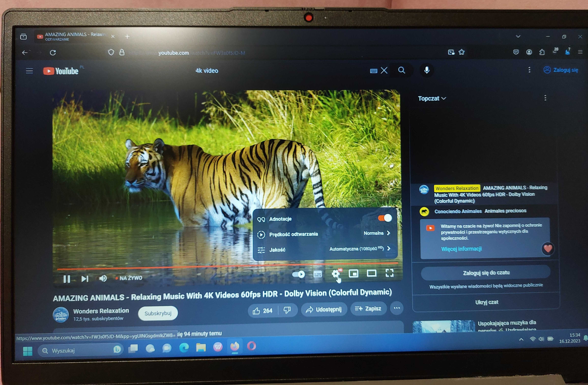Mute the video volume speaker icon

click(x=103, y=278)
